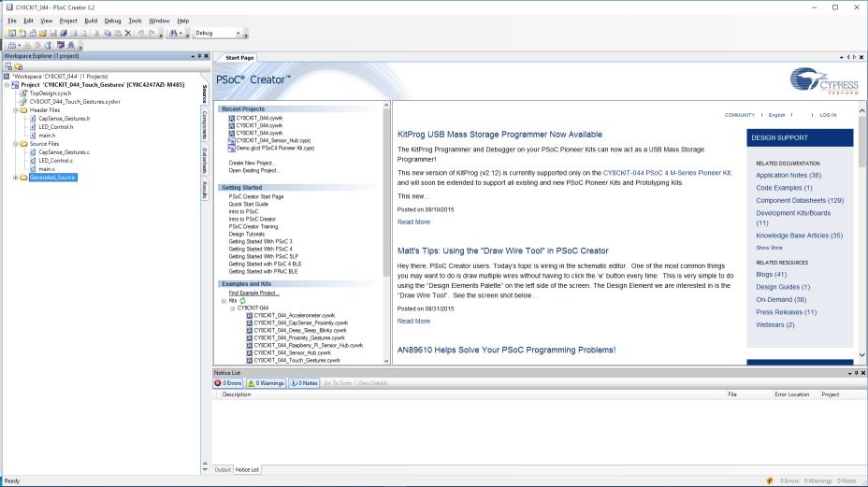This screenshot has height=487, width=868.
Task: Open Workspace Explorer window options dropdown
Action: tap(193, 56)
